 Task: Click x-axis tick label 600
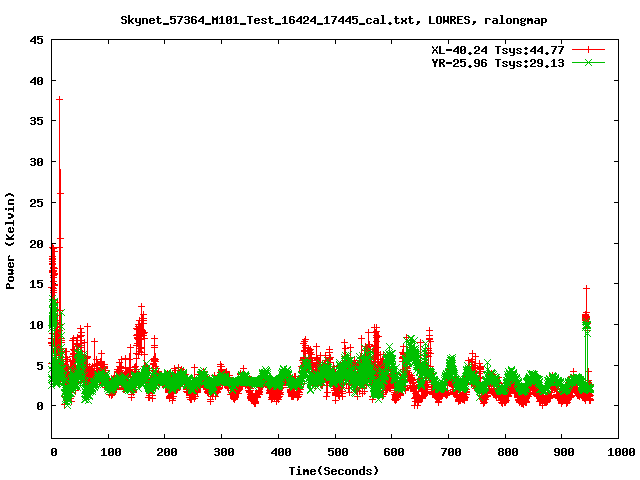click(394, 452)
